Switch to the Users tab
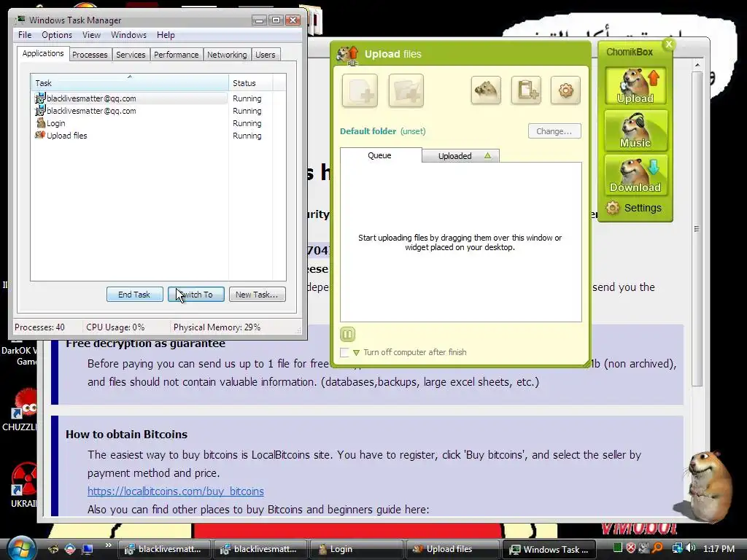 tap(266, 55)
